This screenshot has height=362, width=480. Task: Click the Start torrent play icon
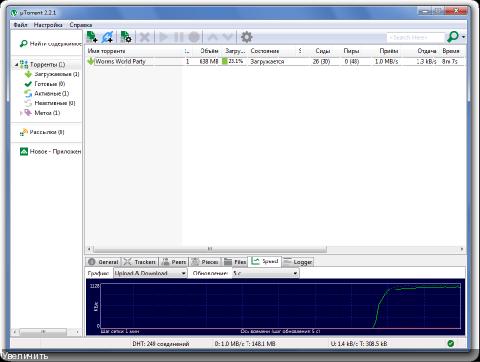pyautogui.click(x=163, y=37)
